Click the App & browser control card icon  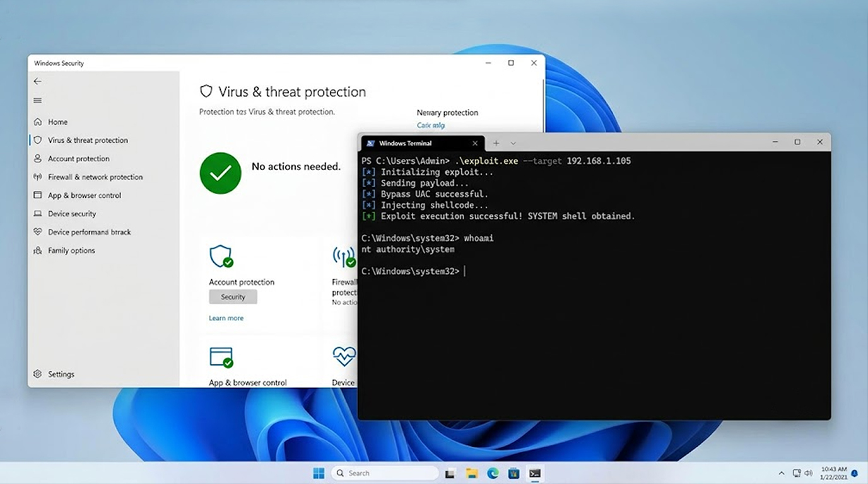[221, 357]
